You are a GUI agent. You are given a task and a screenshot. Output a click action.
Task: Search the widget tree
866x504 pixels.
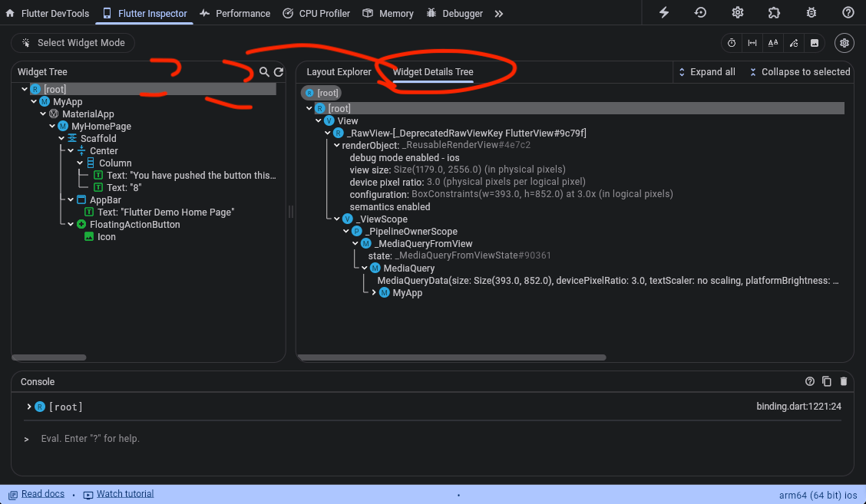265,72
